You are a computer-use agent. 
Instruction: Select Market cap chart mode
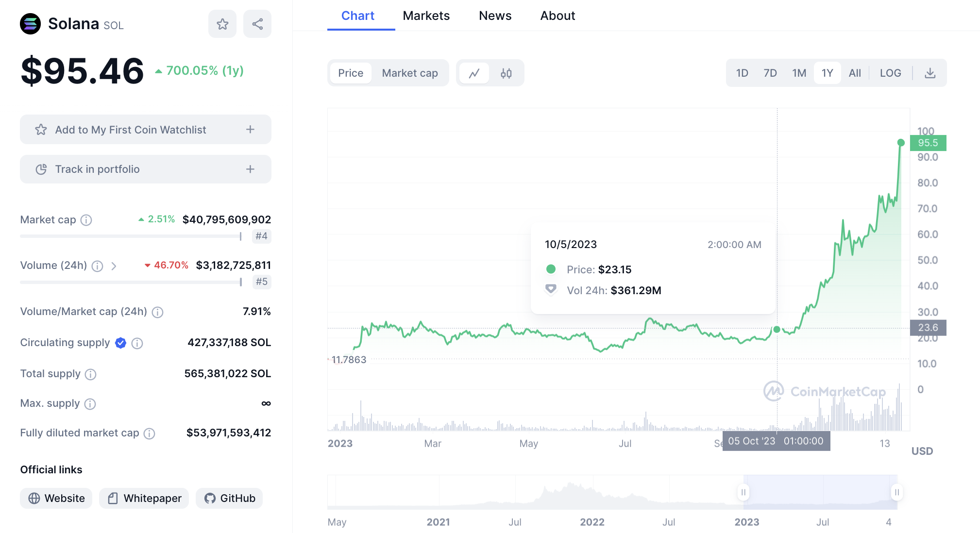coord(409,73)
